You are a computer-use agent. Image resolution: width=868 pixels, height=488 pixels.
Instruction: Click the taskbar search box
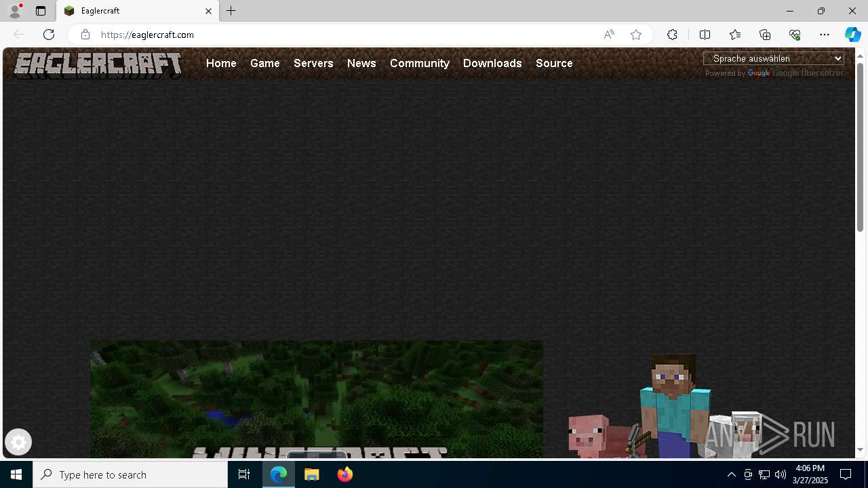tap(130, 474)
